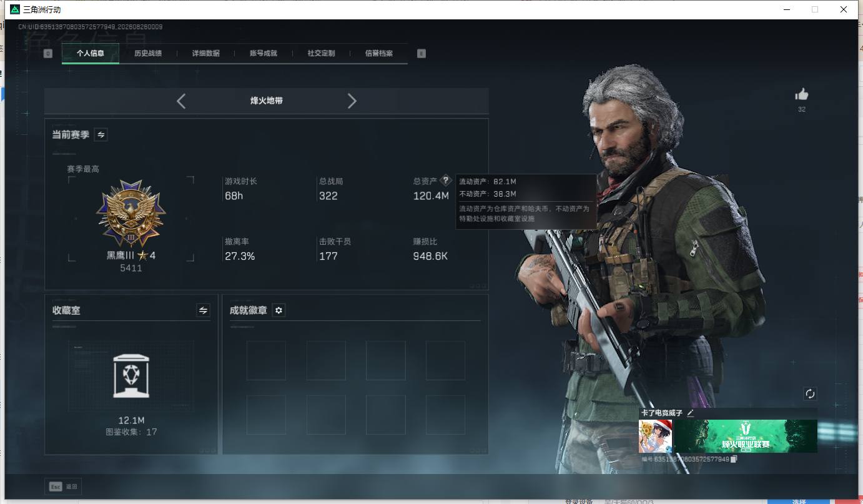The width and height of the screenshot is (863, 504).
Task: Click the 图鉴收集: 17 text
Action: 131,432
